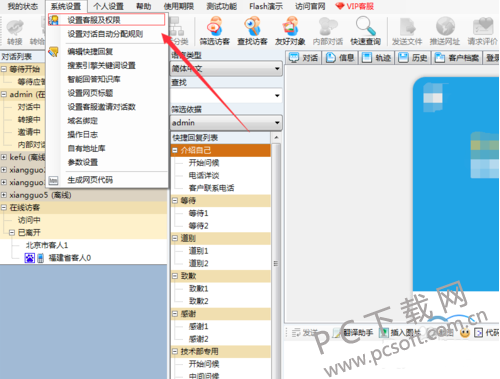The height and width of the screenshot is (379, 500).
Task: Select visitor 福建省客人0
Action: (70, 258)
